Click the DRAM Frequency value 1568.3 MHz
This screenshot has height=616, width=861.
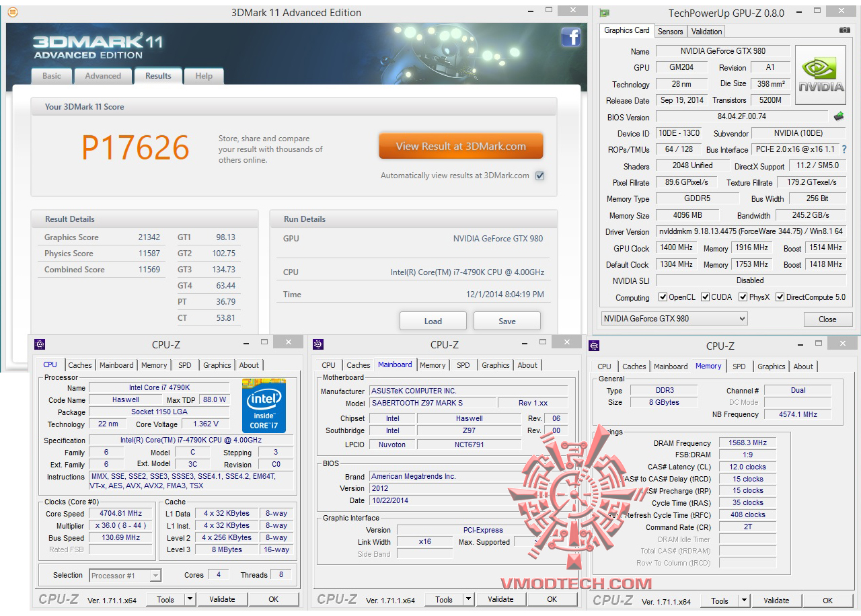(x=747, y=443)
